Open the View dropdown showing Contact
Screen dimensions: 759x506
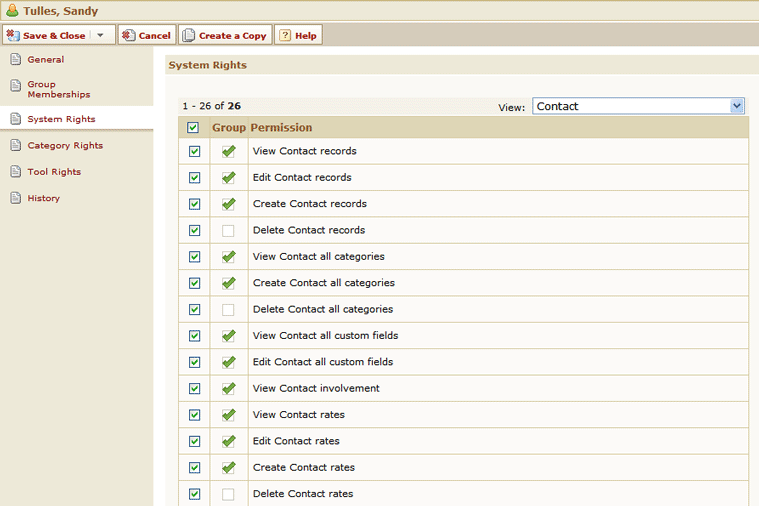pos(638,106)
